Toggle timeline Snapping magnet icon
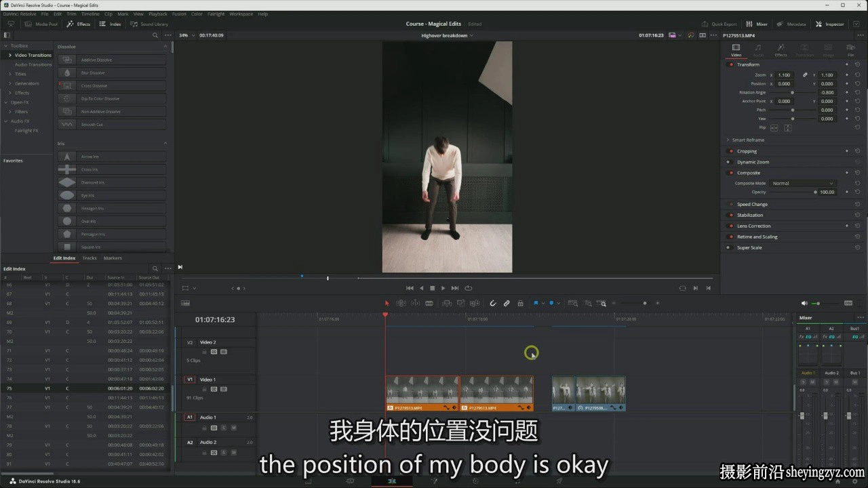Viewport: 868px width, 488px height. pyautogui.click(x=493, y=303)
